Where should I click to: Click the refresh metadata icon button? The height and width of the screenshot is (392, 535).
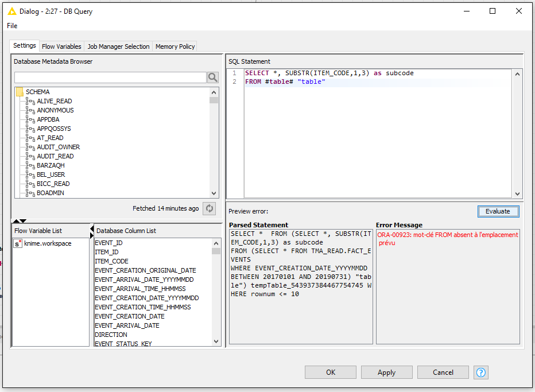click(210, 209)
